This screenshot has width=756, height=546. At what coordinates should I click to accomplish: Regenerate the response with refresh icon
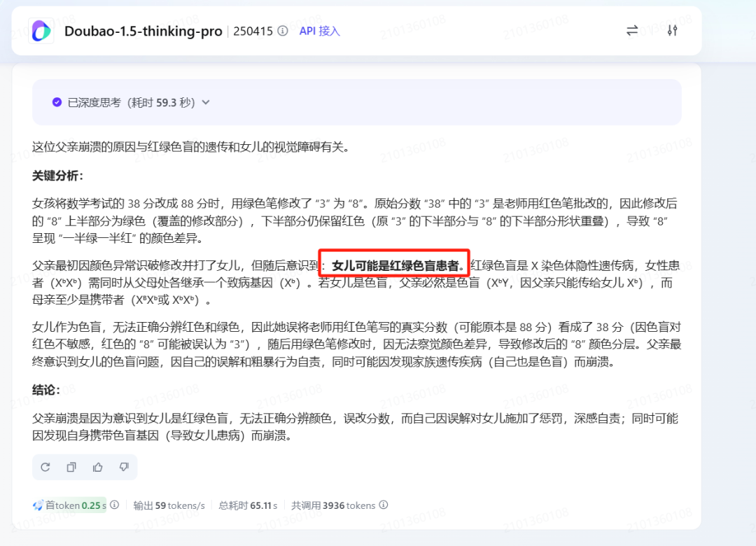coord(45,467)
